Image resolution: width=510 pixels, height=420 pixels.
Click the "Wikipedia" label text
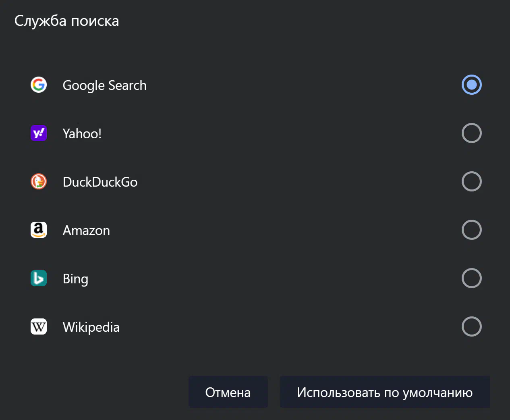91,327
